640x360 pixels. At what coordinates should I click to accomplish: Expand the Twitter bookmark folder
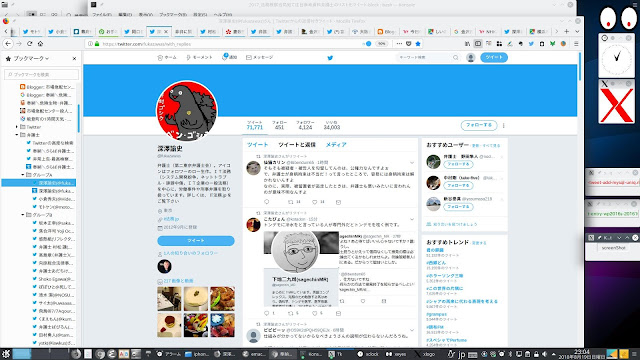point(17,127)
